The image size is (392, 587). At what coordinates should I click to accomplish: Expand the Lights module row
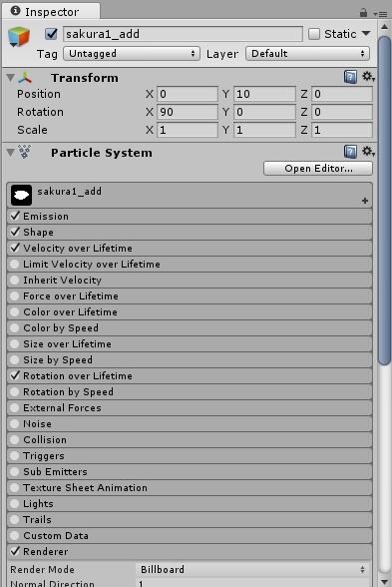190,503
